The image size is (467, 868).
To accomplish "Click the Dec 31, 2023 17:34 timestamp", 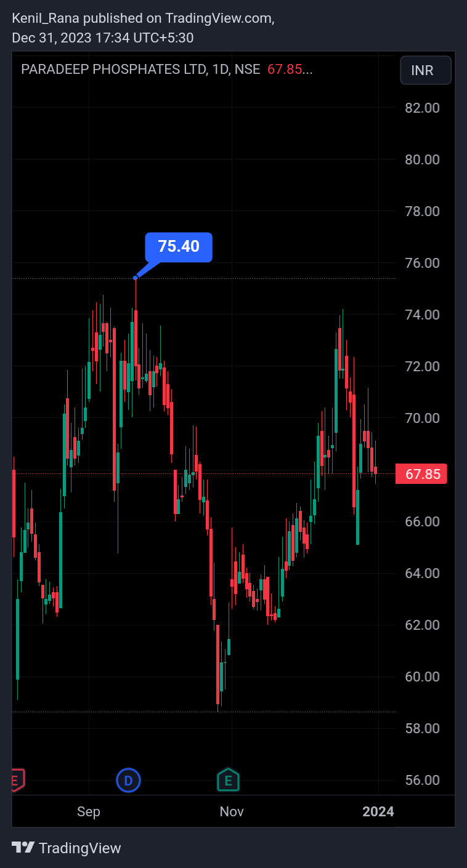I will click(x=103, y=38).
